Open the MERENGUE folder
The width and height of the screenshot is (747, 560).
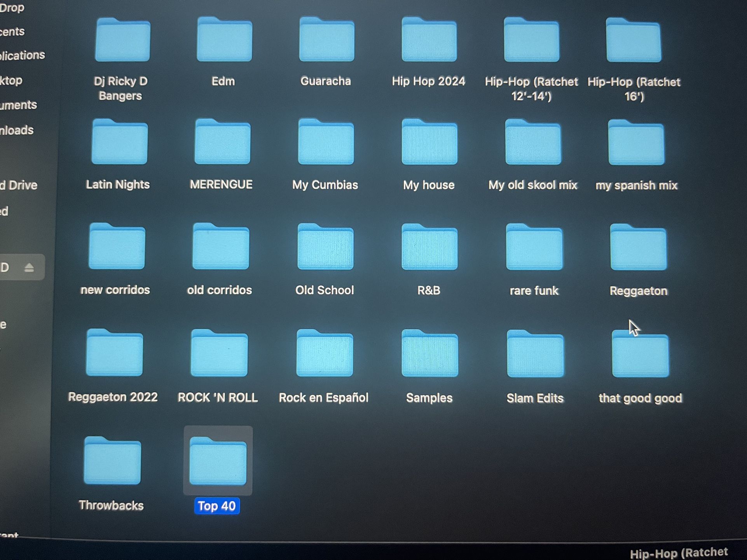point(222,143)
